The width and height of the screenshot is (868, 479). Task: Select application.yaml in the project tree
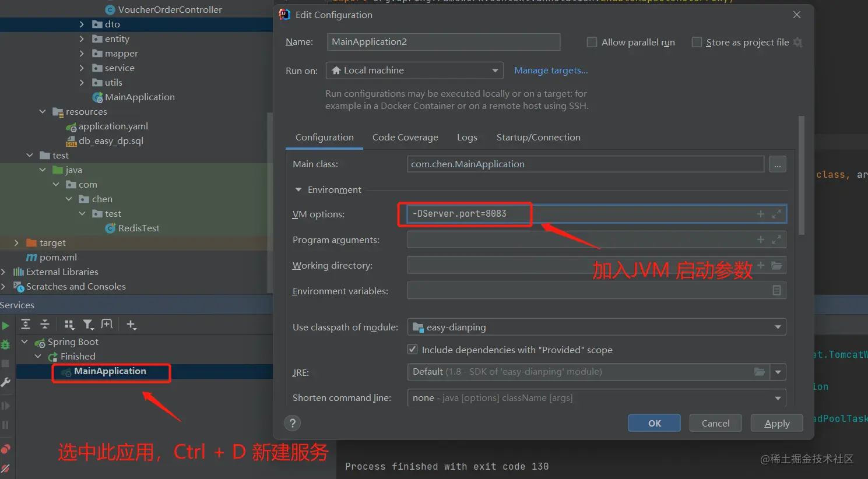pyautogui.click(x=113, y=126)
